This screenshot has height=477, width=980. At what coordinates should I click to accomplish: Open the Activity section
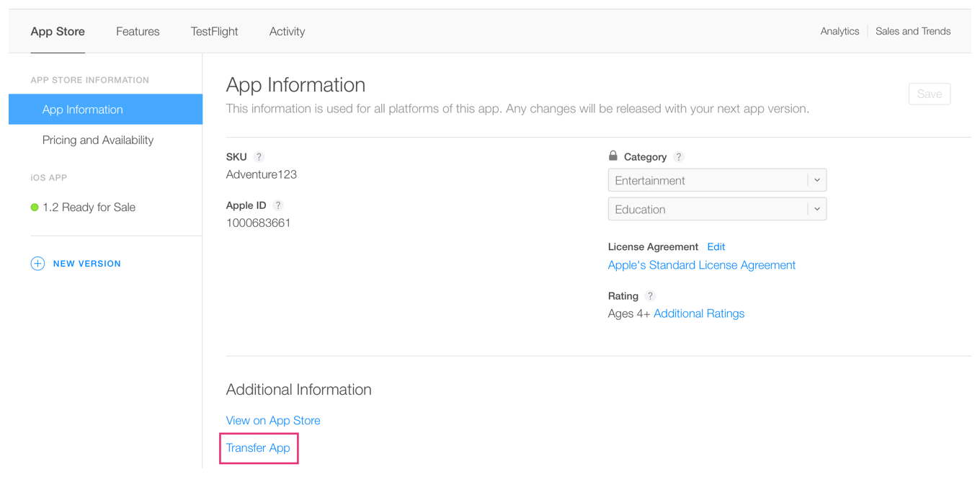[287, 31]
